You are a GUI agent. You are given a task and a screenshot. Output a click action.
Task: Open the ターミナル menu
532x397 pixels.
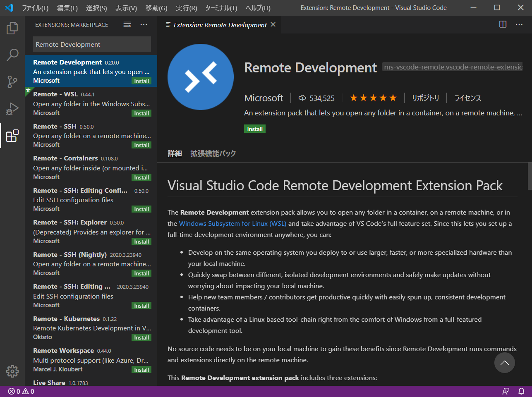coord(221,8)
